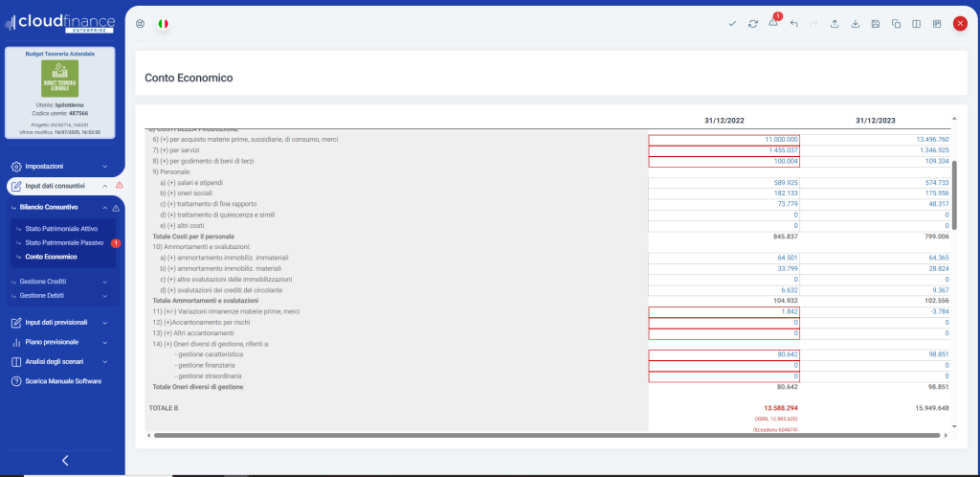Click the cloudfinance Enterprise logo
980x477 pixels.
(59, 24)
